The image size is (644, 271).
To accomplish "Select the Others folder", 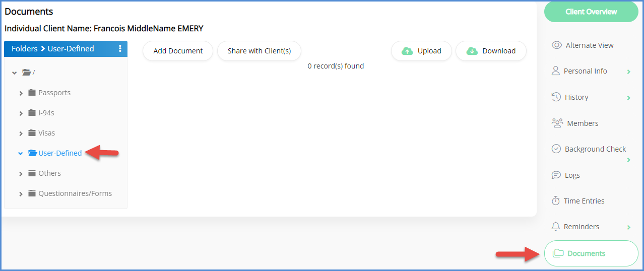I will (x=49, y=173).
